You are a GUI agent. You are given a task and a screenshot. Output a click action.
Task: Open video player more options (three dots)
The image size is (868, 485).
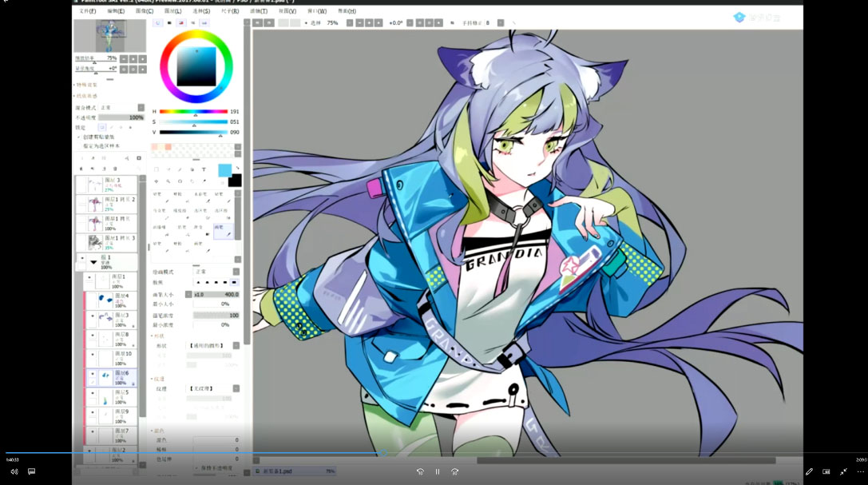click(861, 471)
